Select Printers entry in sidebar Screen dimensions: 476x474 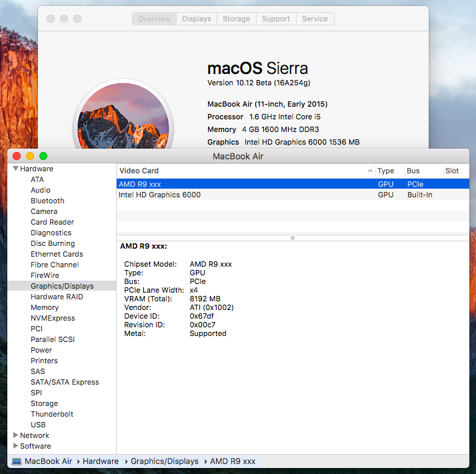coord(44,361)
